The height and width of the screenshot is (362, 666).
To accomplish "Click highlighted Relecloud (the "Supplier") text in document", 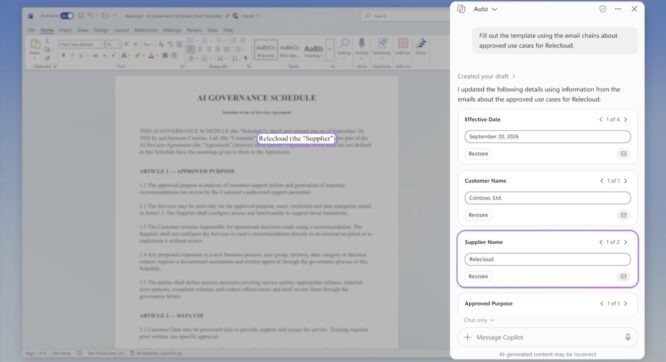I will tap(296, 139).
